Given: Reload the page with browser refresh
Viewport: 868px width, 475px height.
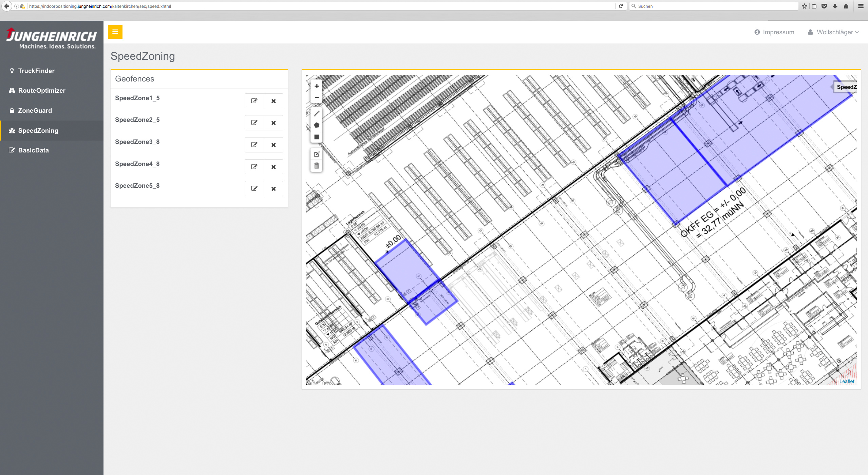Looking at the screenshot, I should tap(621, 6).
